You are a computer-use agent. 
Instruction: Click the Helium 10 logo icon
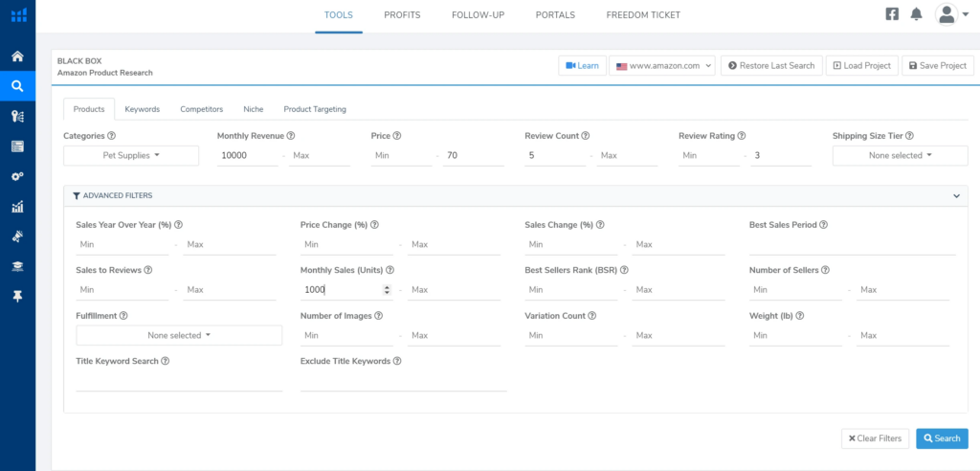[x=19, y=15]
